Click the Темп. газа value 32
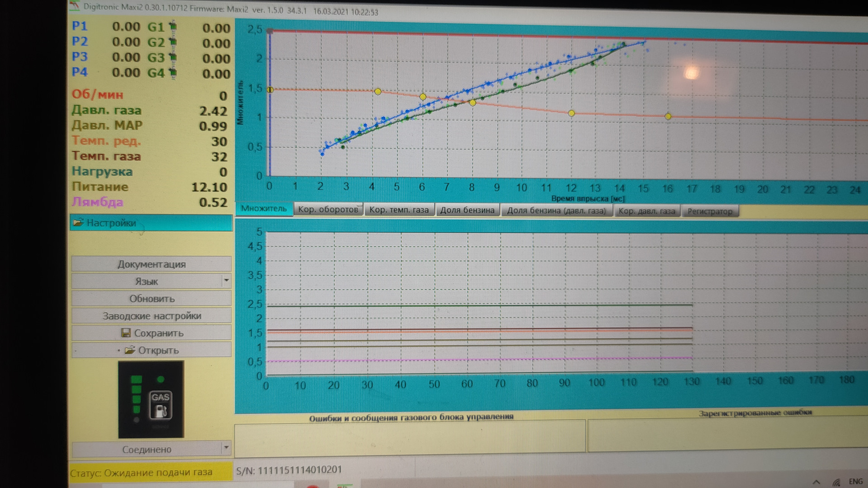Image resolution: width=868 pixels, height=488 pixels. pyautogui.click(x=219, y=157)
